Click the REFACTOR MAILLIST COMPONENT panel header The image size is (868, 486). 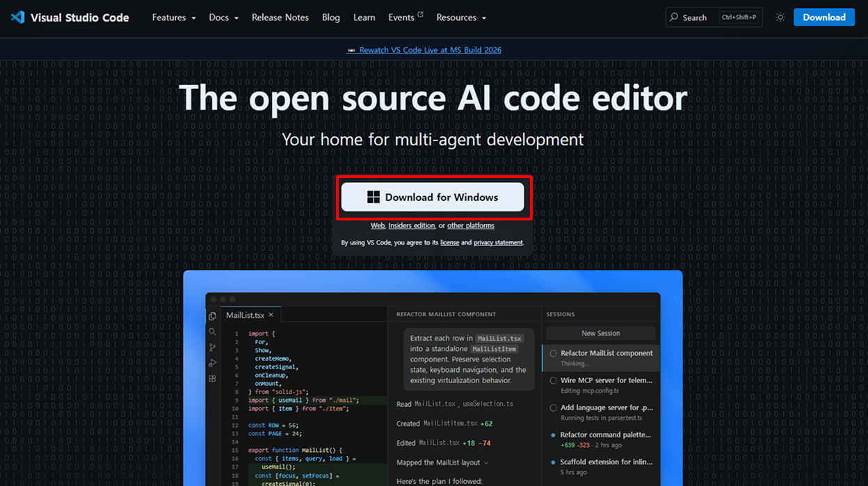tap(447, 314)
